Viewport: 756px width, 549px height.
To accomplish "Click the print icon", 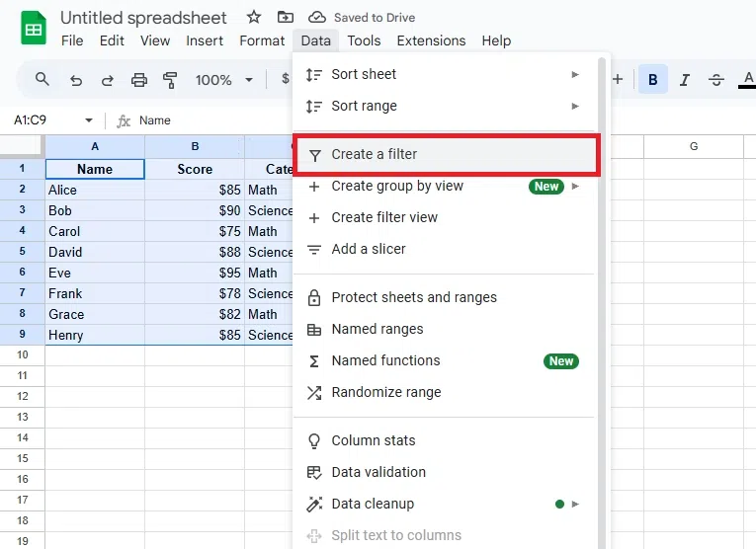I will (139, 80).
